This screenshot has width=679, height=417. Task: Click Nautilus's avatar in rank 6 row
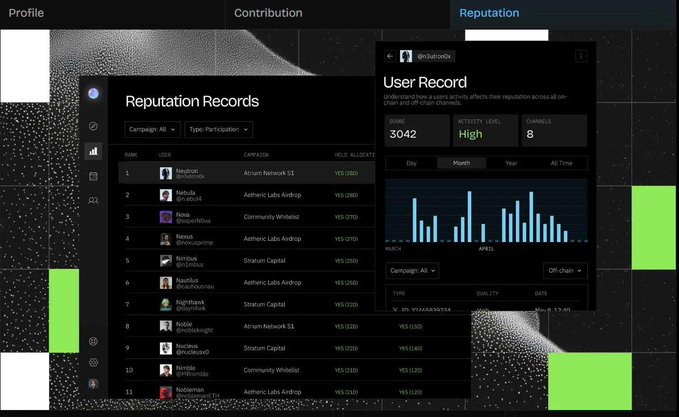[165, 283]
